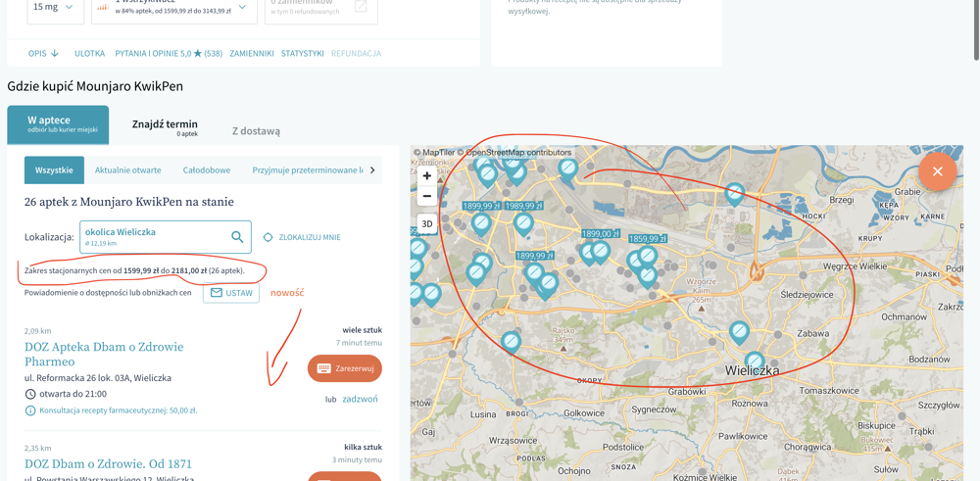Screen dimensions: 980x481
Task: Show more filter tabs via right chevron
Action: click(x=372, y=169)
